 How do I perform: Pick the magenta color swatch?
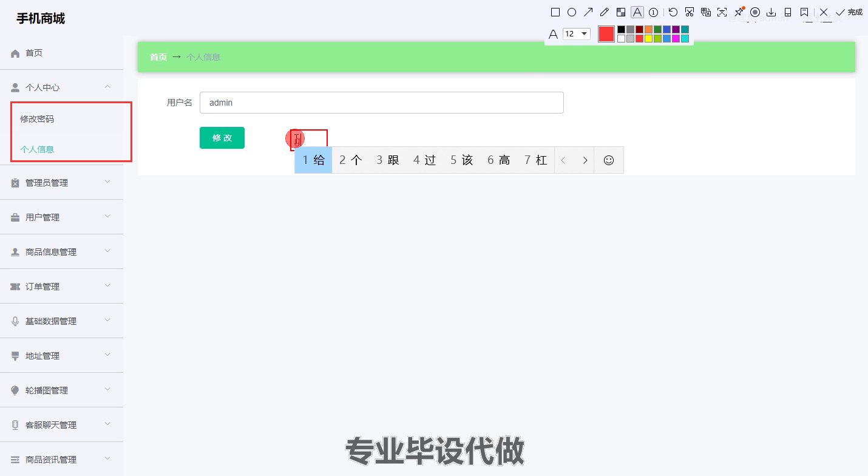coord(676,38)
